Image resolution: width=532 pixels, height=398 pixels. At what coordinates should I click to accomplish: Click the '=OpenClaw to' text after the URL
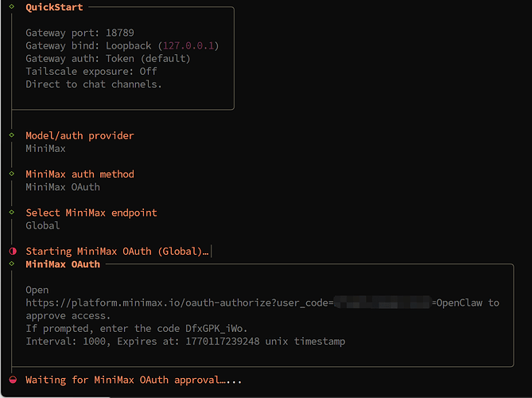click(465, 303)
